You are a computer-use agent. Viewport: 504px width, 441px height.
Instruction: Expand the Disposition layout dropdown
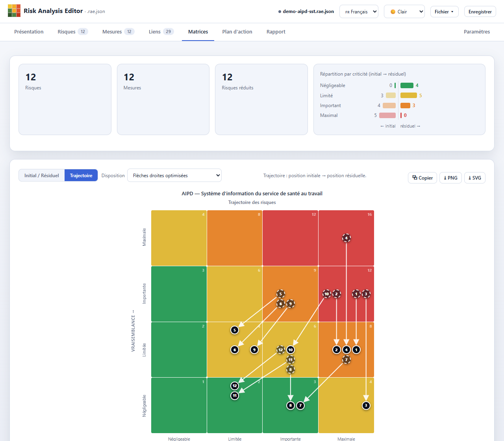point(174,176)
